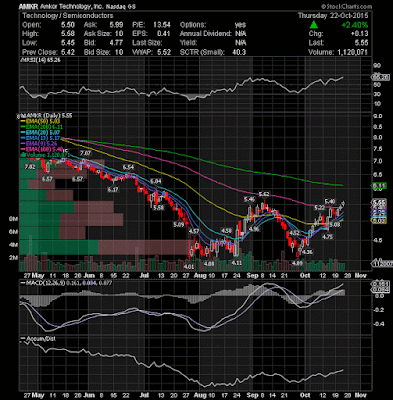Click the AMKR Amkor Technology, Inc. title
393x400 pixels.
point(77,6)
